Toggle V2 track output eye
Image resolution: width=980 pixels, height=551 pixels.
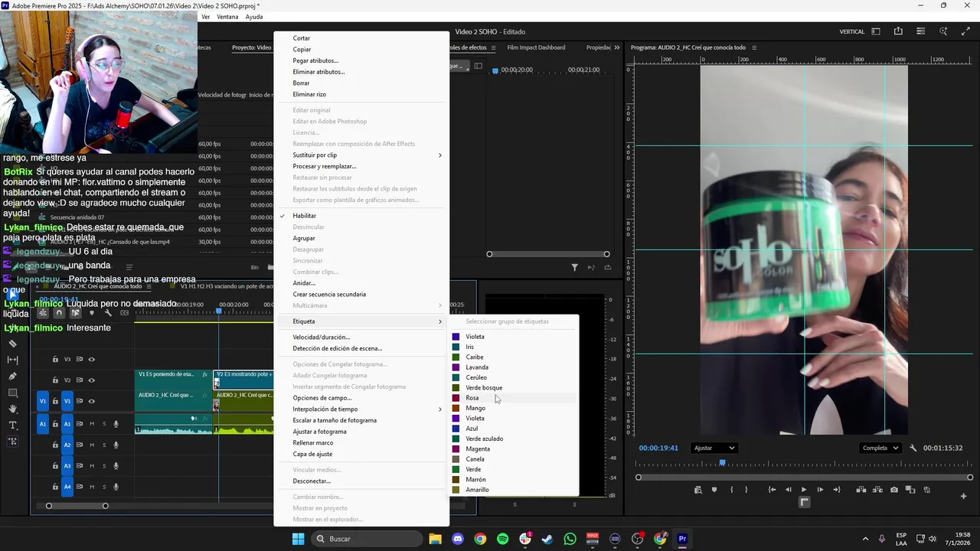(91, 380)
